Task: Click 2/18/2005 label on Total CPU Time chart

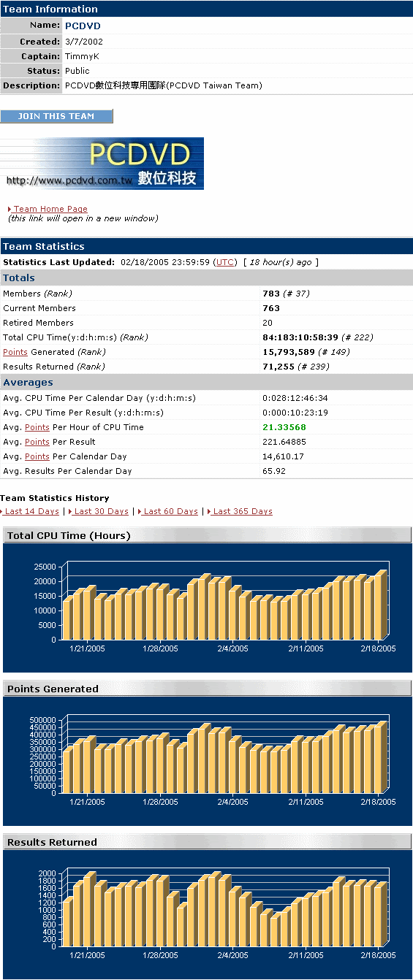Action: (x=378, y=648)
